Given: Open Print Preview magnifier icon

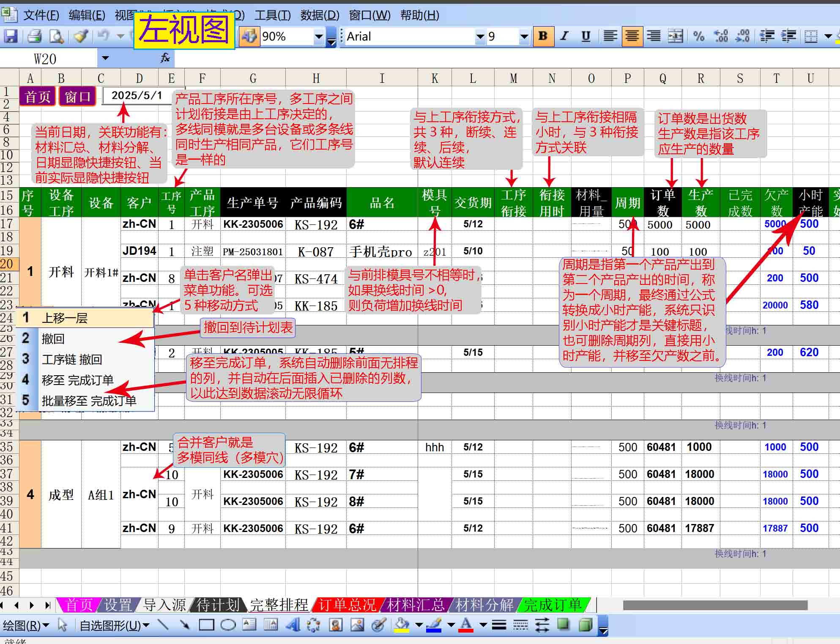Looking at the screenshot, I should [57, 36].
